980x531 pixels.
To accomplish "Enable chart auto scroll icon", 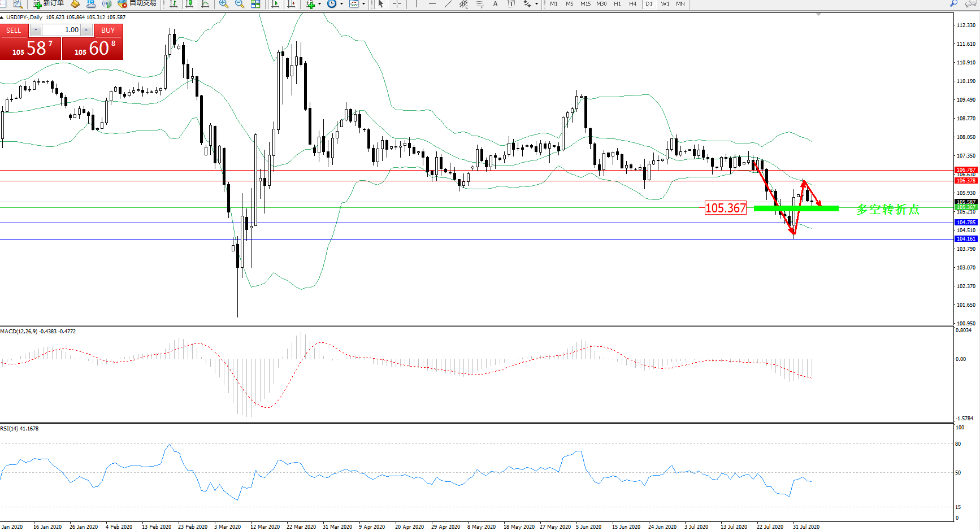I will (x=275, y=3).
